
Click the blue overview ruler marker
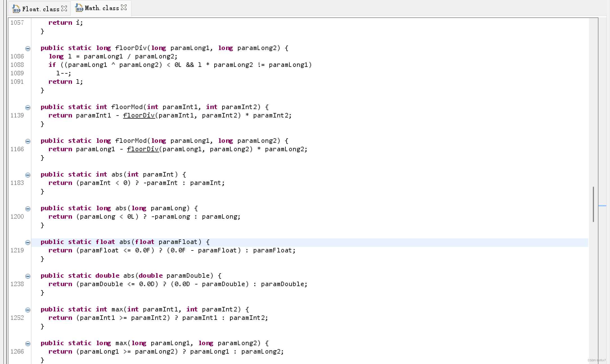pyautogui.click(x=602, y=206)
